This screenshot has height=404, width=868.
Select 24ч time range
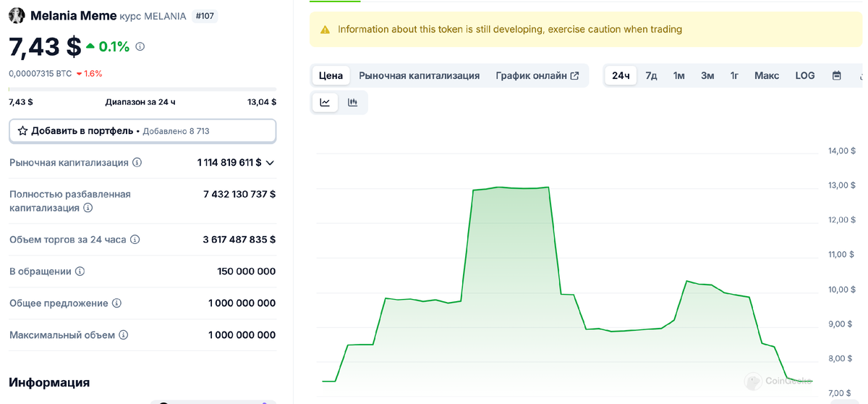pos(621,75)
